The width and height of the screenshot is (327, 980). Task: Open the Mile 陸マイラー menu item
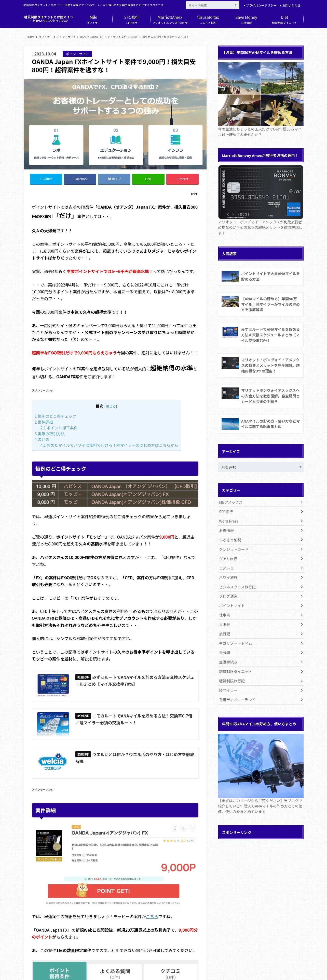(93, 19)
